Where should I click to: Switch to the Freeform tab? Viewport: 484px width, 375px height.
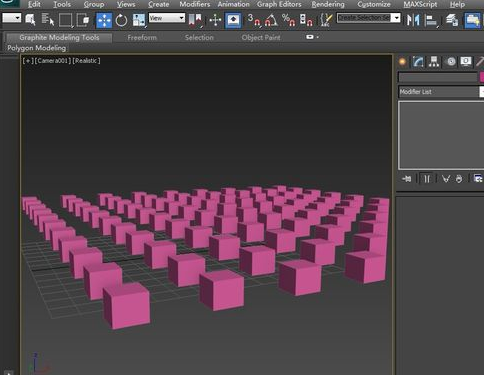pos(142,38)
